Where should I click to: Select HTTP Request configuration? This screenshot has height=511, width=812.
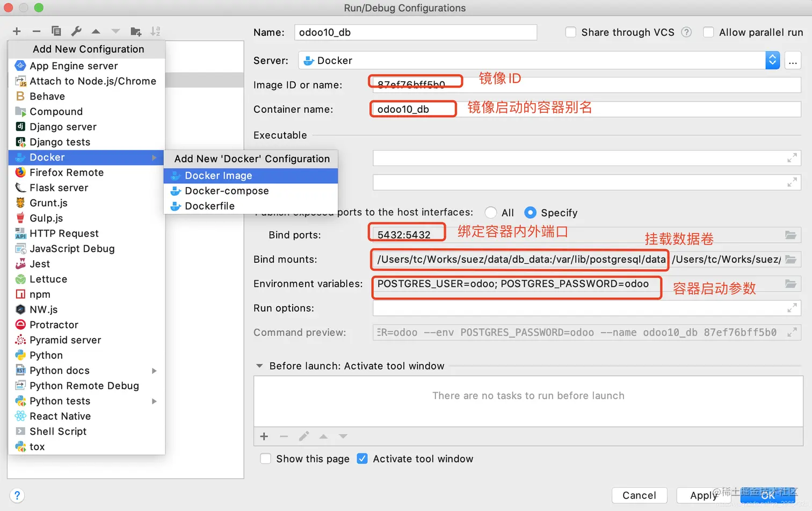[x=86, y=234]
